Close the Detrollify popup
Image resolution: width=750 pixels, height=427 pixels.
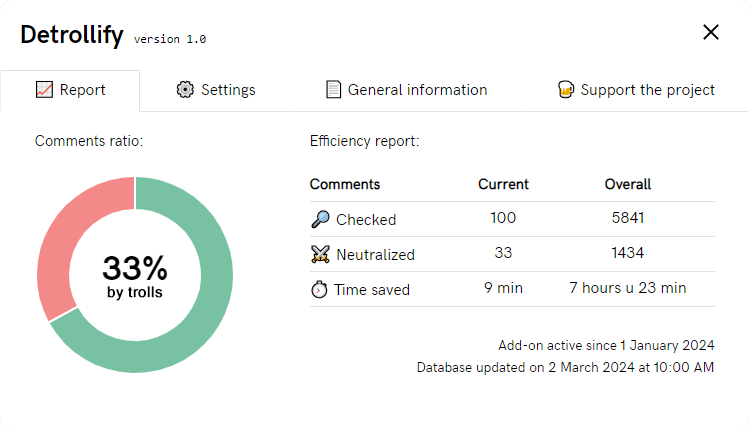click(x=711, y=33)
